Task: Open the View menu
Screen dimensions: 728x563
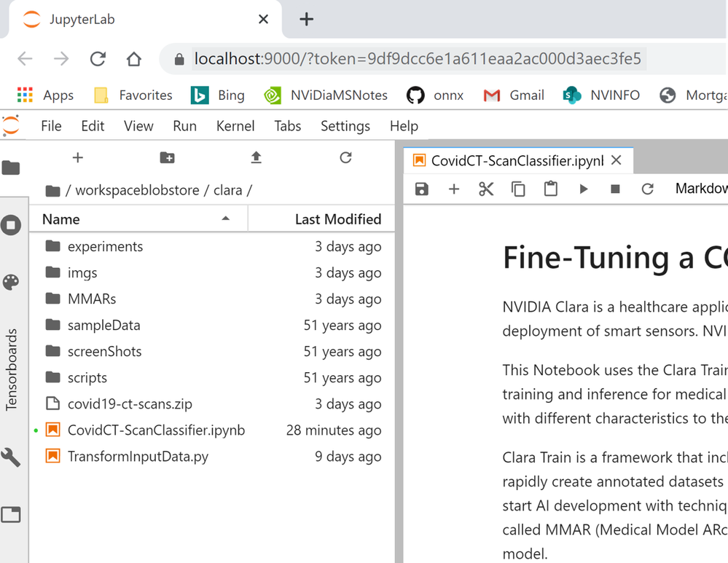Action: tap(138, 126)
